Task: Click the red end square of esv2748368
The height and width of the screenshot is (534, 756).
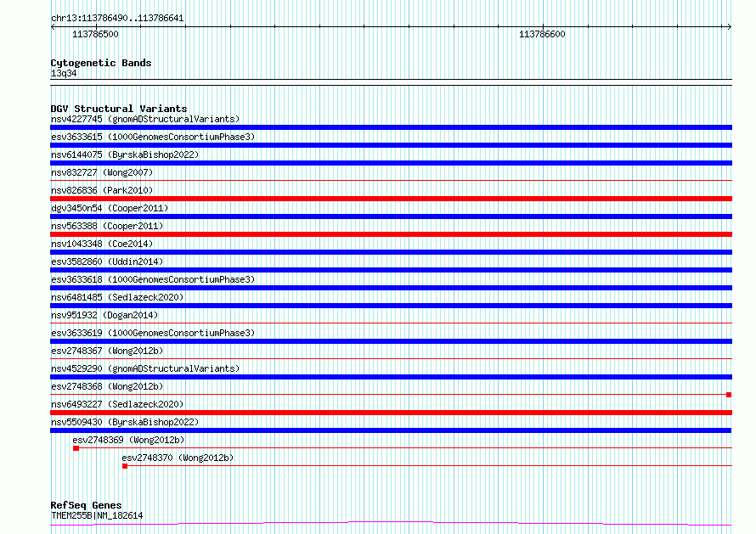Action: pyautogui.click(x=729, y=395)
